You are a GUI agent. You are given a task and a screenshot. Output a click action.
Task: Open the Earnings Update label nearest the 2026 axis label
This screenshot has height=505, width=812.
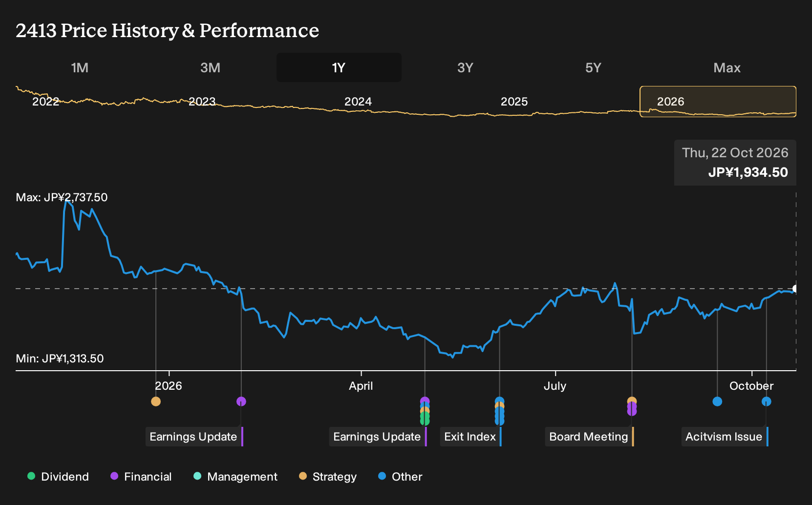pos(194,437)
